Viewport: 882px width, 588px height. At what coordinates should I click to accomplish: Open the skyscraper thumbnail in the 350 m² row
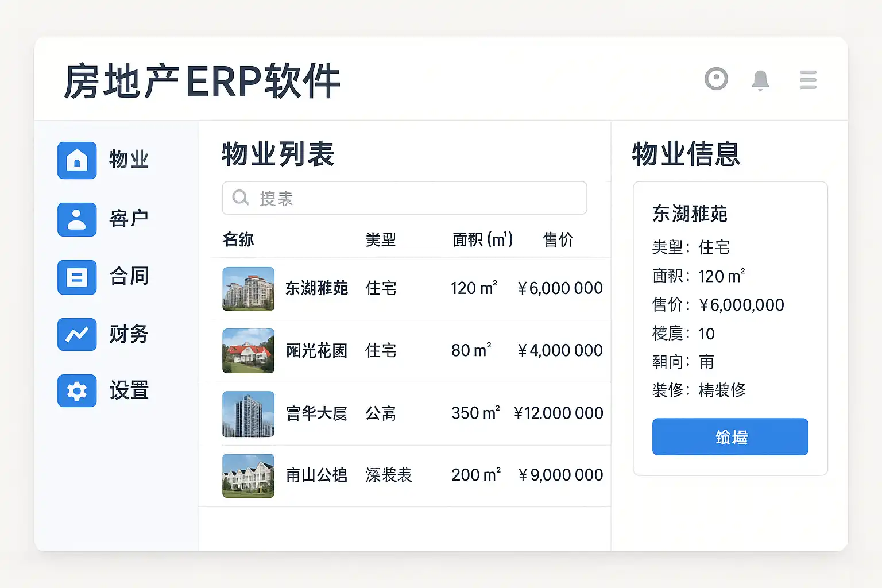click(248, 413)
